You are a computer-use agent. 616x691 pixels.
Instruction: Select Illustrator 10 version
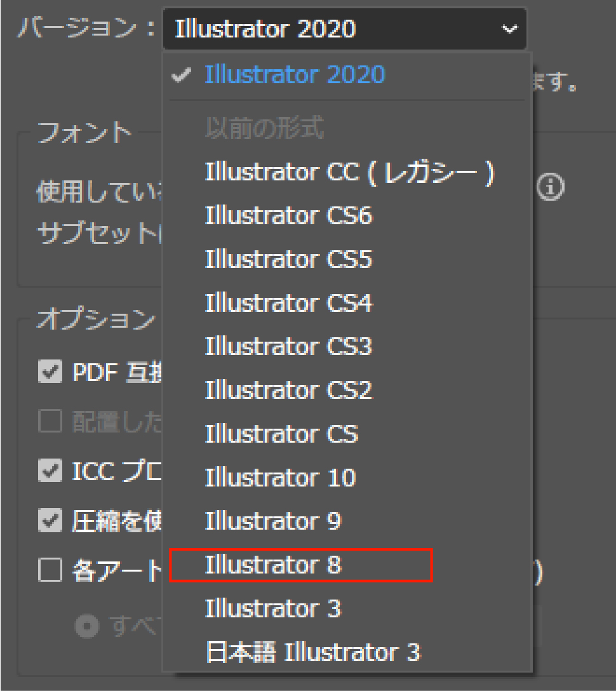(280, 478)
